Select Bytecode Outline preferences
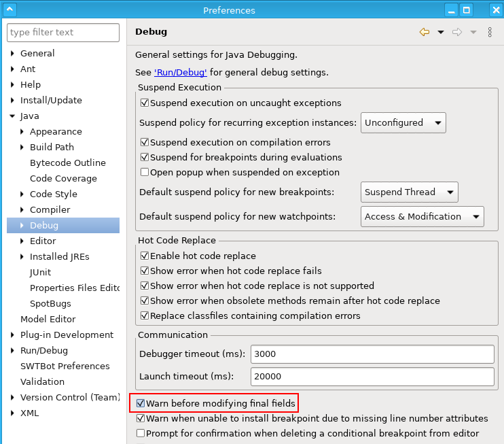Screen dimensions: 504x444 [x=68, y=163]
